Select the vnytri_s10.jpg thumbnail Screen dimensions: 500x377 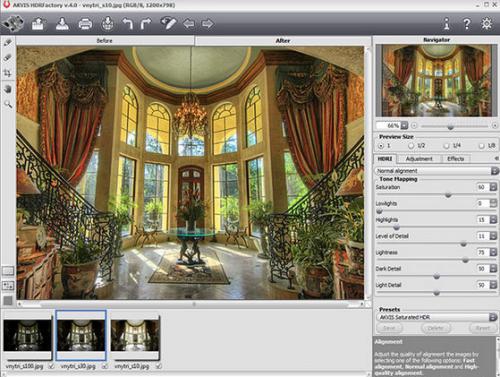tap(135, 336)
